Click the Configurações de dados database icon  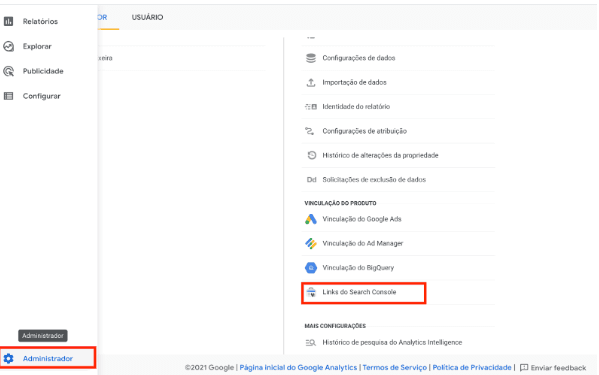click(311, 58)
